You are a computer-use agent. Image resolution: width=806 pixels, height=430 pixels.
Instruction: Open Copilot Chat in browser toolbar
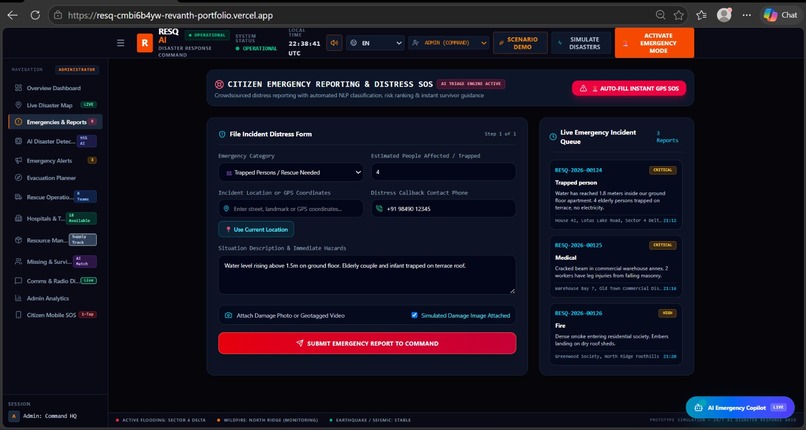[780, 15]
